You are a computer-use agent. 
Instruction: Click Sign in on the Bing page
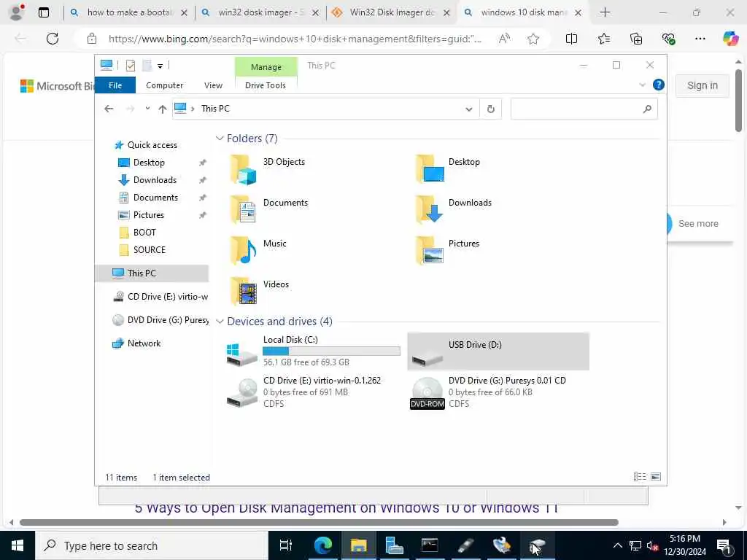point(703,86)
